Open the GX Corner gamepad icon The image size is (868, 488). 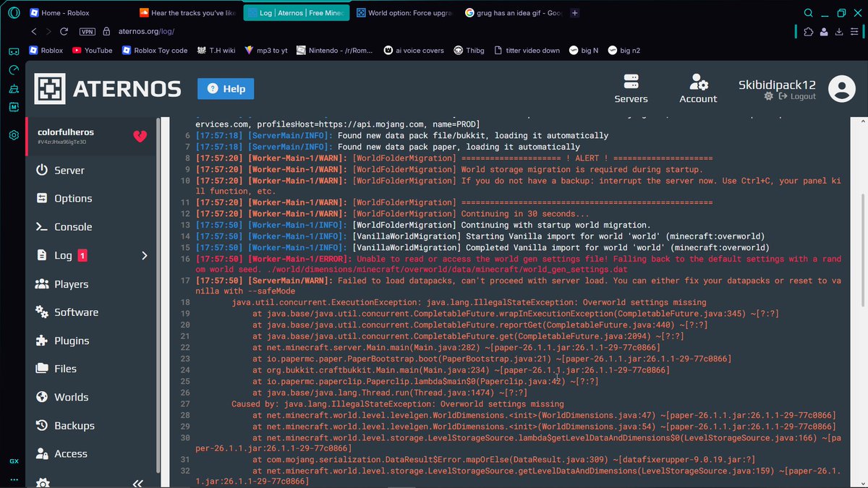14,51
